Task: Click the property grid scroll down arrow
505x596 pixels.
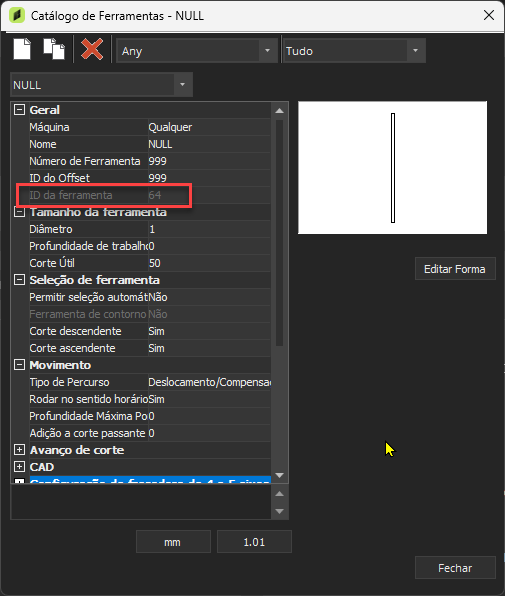Action: tap(280, 475)
